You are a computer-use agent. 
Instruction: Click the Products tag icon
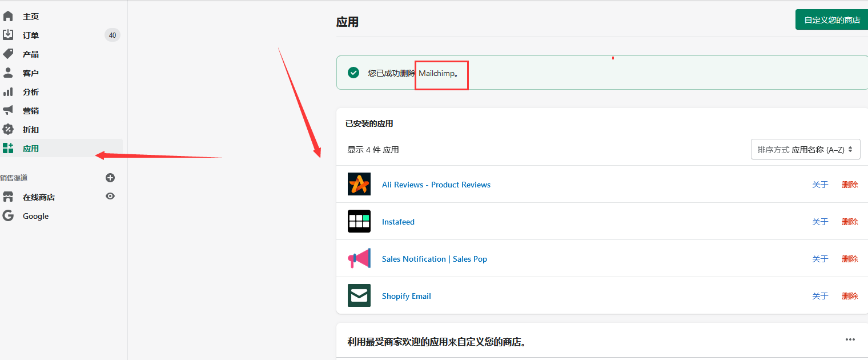click(x=8, y=54)
